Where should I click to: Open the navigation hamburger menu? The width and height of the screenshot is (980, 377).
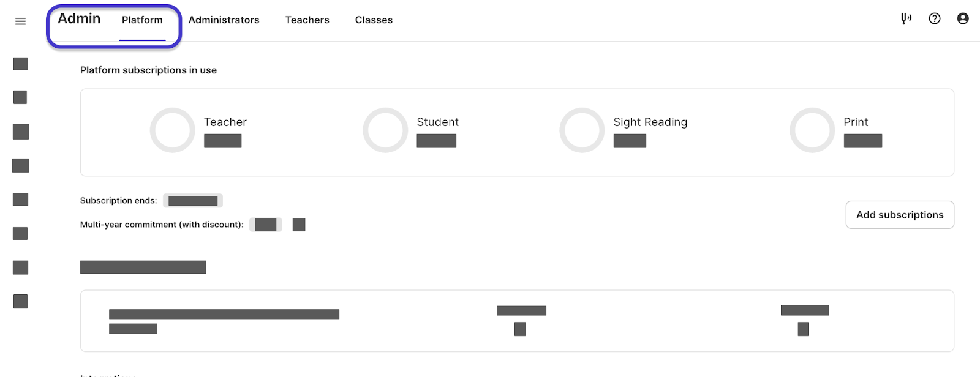click(20, 20)
